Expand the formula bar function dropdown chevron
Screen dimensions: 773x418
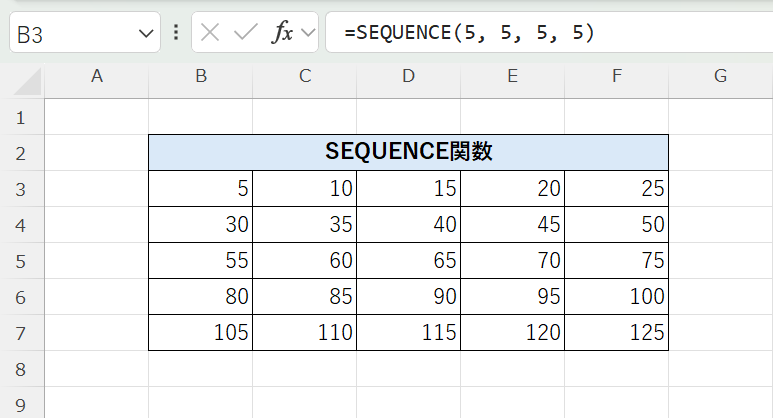tap(307, 33)
